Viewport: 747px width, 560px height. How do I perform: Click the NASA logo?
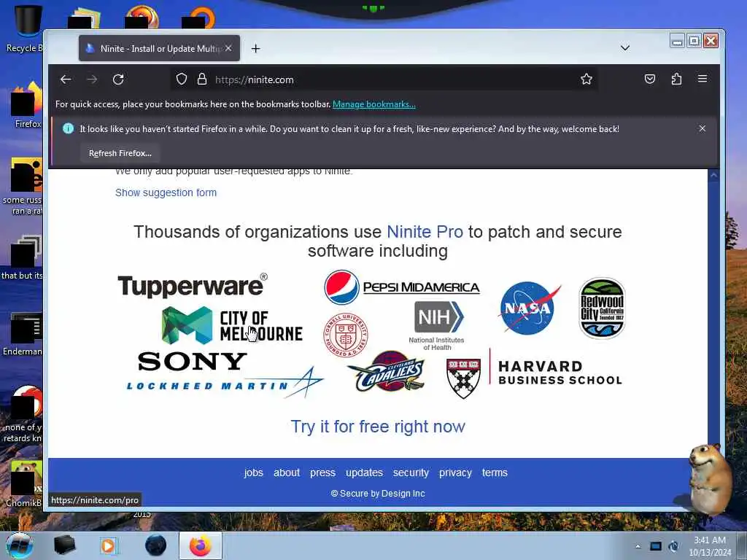529,308
